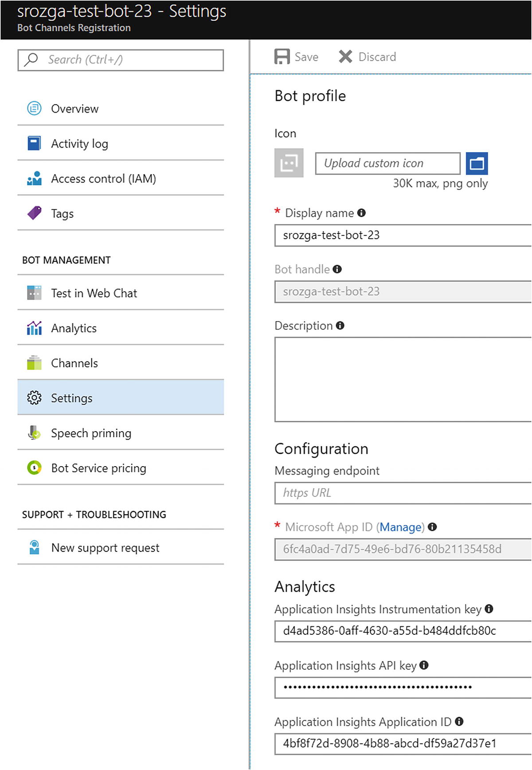Open the Overview menu item

pyautogui.click(x=74, y=109)
